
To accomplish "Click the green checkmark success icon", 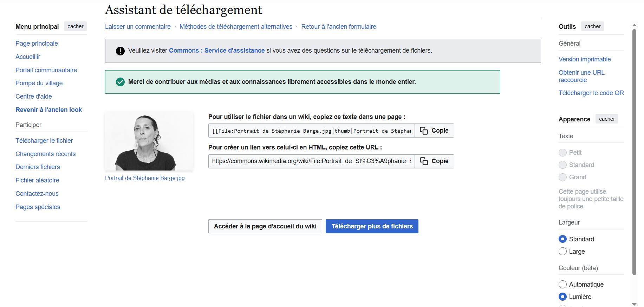I will (x=120, y=82).
